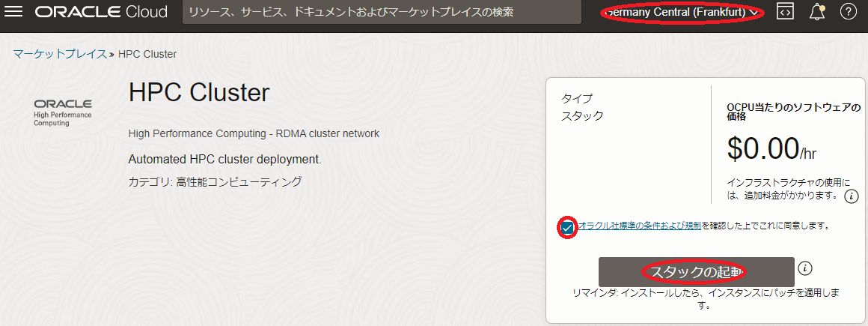The width and height of the screenshot is (868, 326).
Task: Click the info icon beside the infrastructure charge note
Action: (851, 196)
